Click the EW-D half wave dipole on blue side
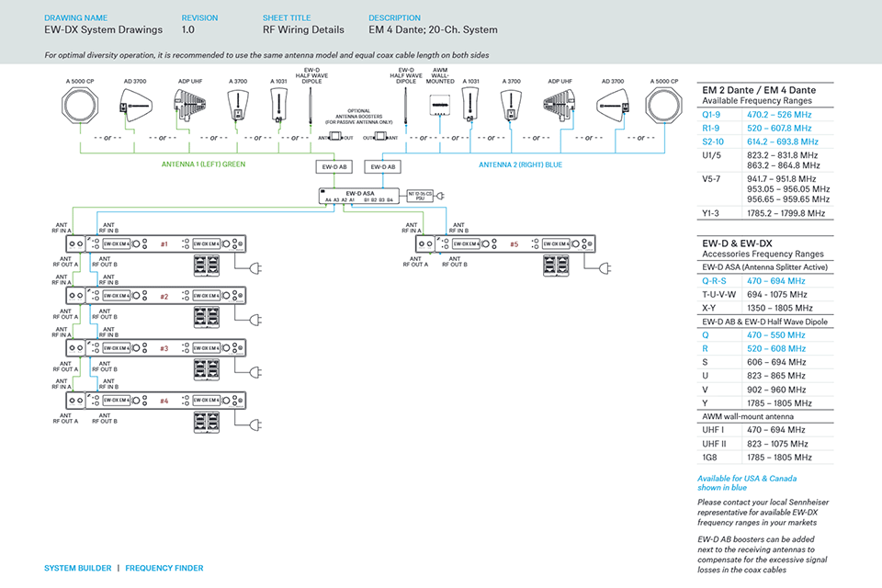Image resolution: width=882 pixels, height=588 pixels. 405,106
